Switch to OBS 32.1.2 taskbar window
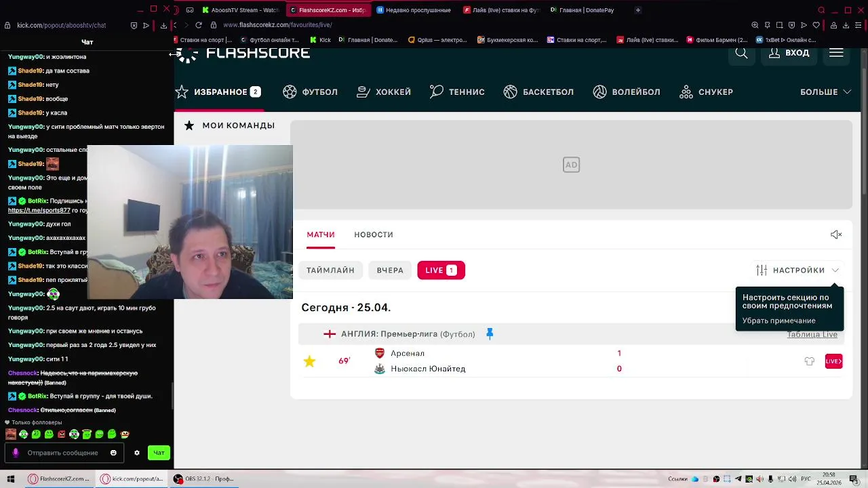The height and width of the screenshot is (488, 868). [x=203, y=479]
